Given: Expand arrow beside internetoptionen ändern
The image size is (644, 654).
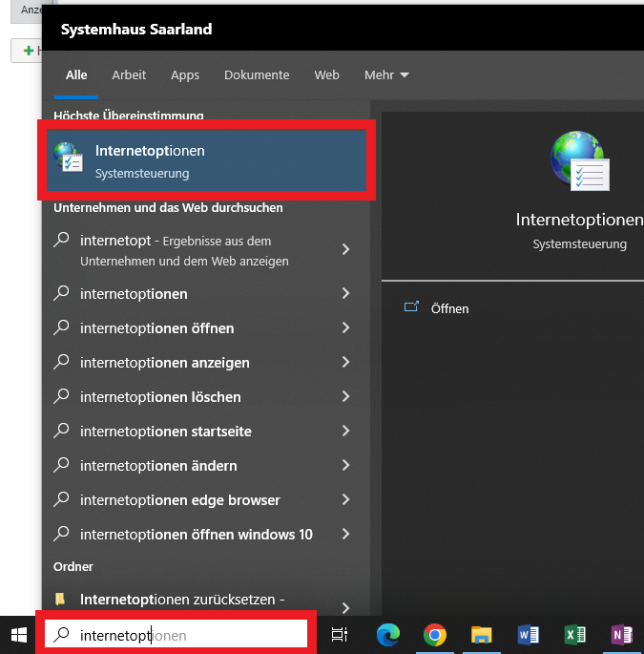Looking at the screenshot, I should [x=345, y=465].
